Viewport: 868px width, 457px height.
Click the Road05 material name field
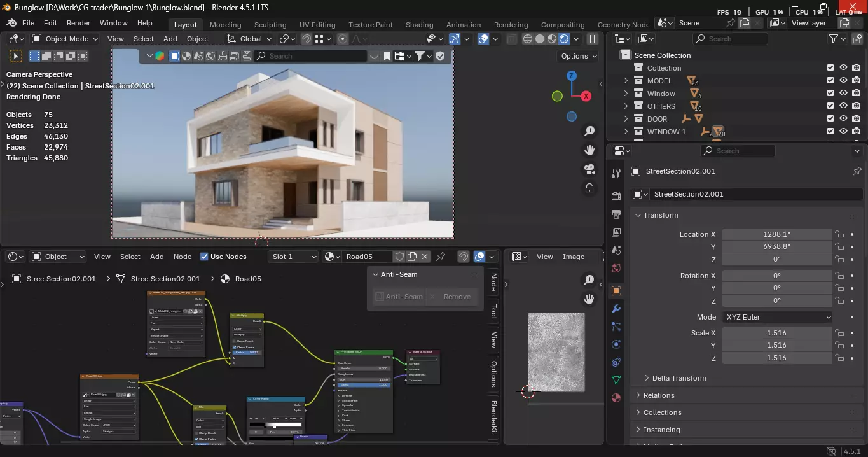tap(366, 257)
